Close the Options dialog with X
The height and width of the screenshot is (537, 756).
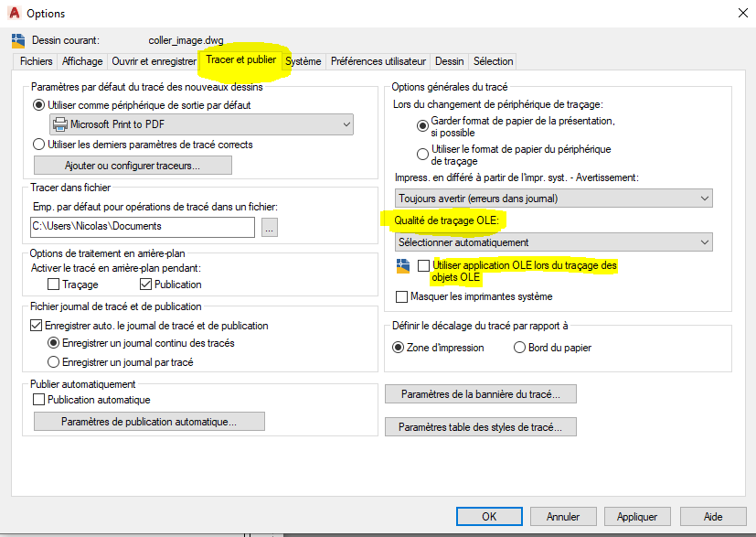pyautogui.click(x=741, y=13)
